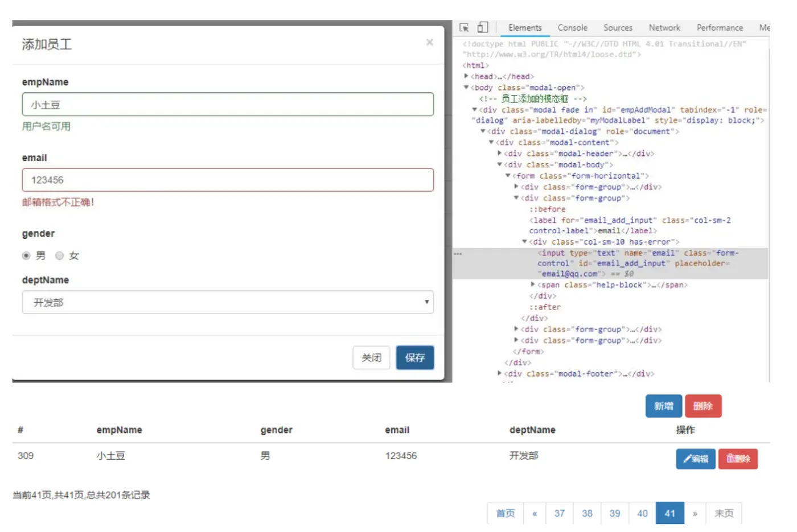Collapse the body modal-open node
Viewport: 797px width, 532px height.
coord(466,88)
